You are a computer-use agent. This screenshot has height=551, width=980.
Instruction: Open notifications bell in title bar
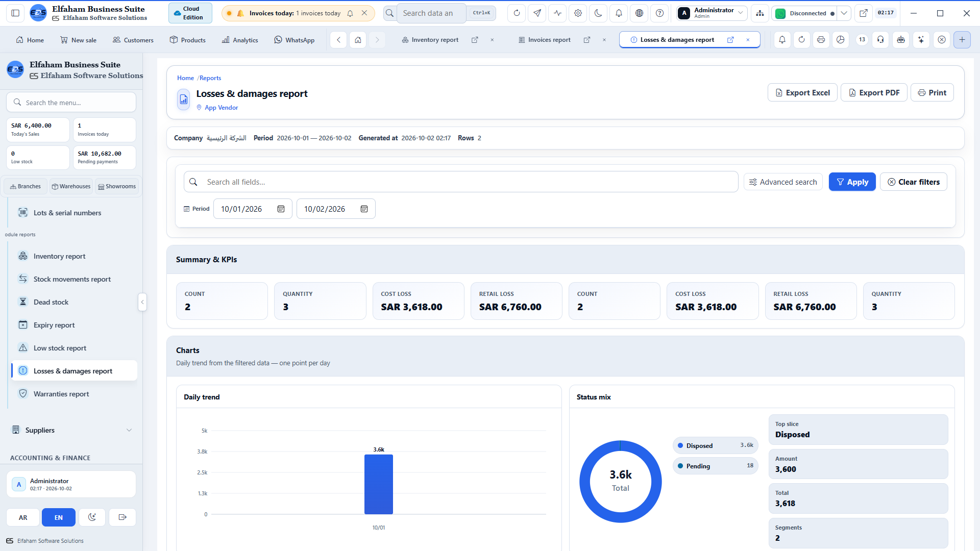[619, 13]
